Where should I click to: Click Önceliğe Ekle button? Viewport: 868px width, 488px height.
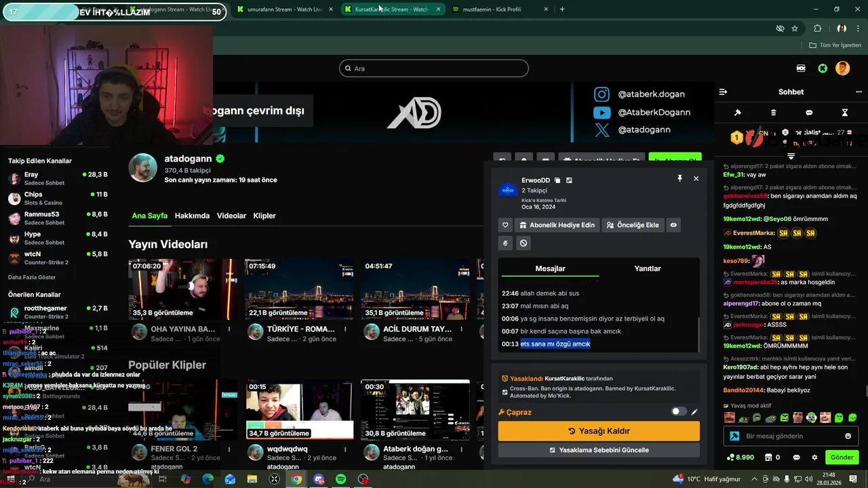coord(632,225)
